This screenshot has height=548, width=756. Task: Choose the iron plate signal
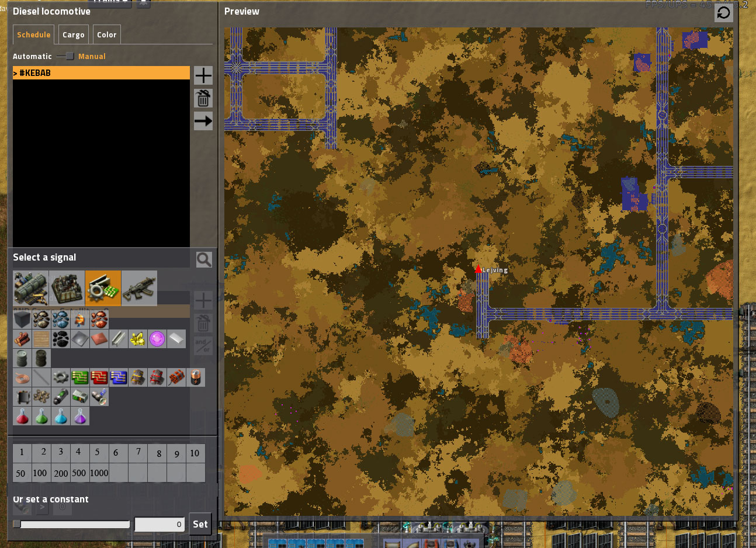(x=80, y=339)
